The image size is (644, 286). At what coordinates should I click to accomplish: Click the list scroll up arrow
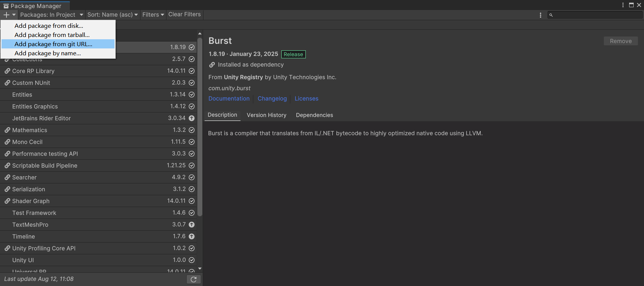(x=200, y=34)
